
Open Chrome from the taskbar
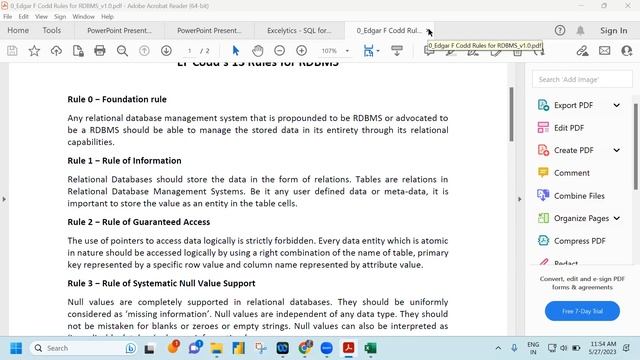305,348
